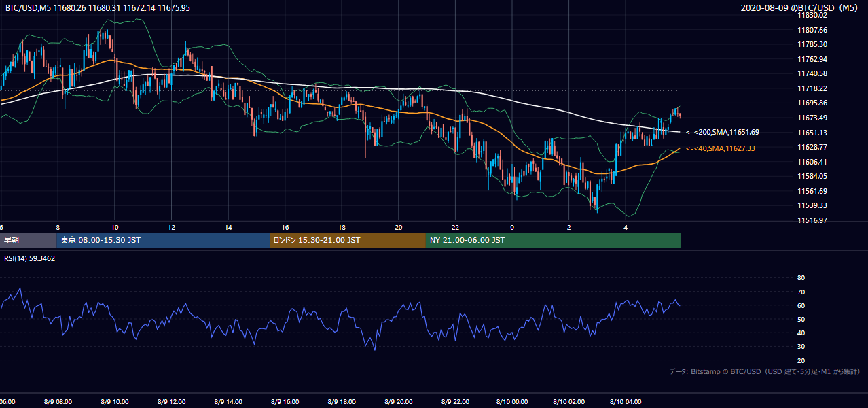The width and height of the screenshot is (868, 408).
Task: Click hour tick 10 below price chart
Action: pyautogui.click(x=115, y=228)
